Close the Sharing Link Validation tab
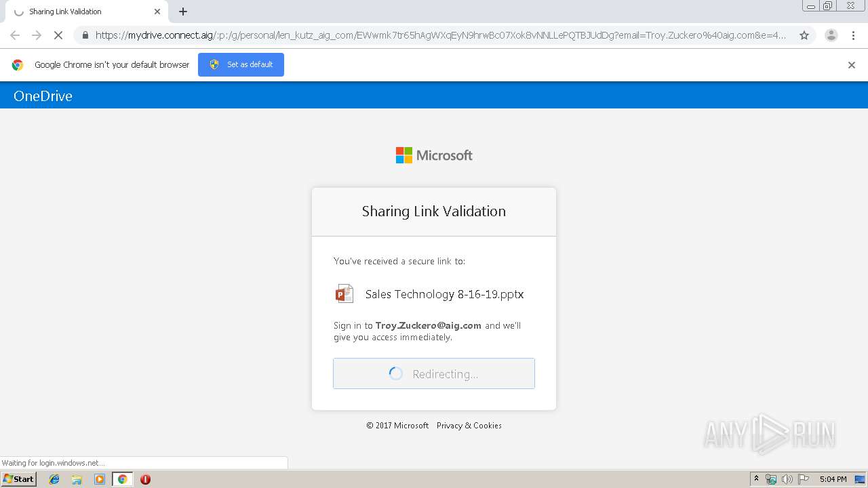The height and width of the screenshot is (488, 868). pos(157,12)
